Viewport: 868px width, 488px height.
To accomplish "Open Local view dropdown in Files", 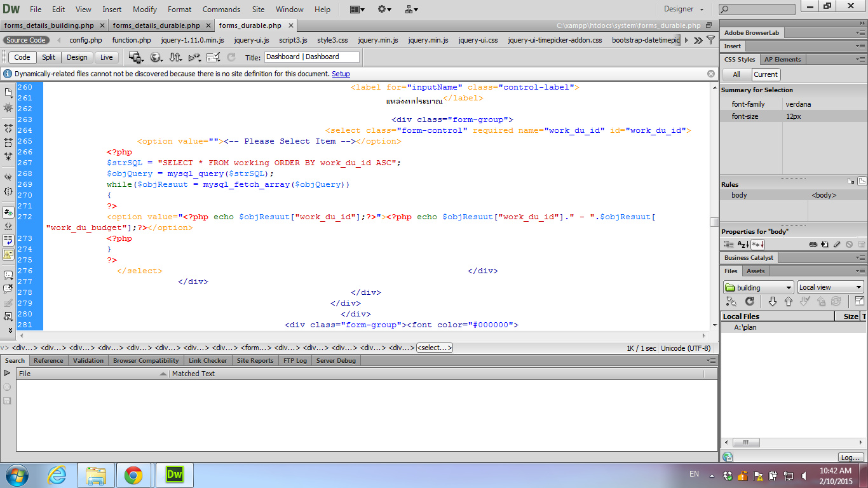I will (831, 287).
